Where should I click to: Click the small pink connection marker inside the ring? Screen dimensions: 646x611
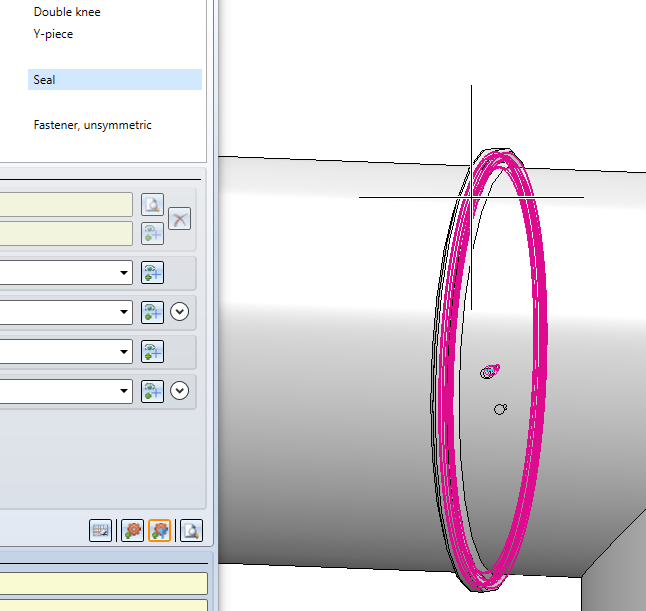point(490,371)
